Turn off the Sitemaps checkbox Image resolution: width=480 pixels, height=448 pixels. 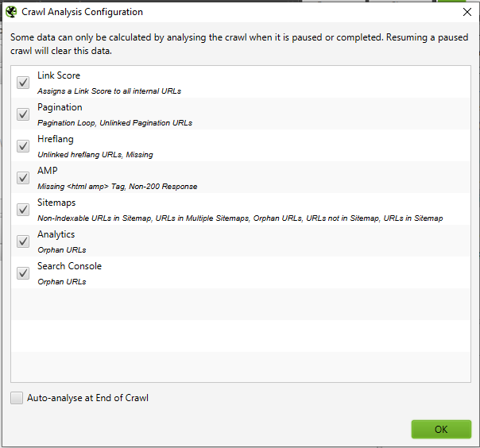23,209
